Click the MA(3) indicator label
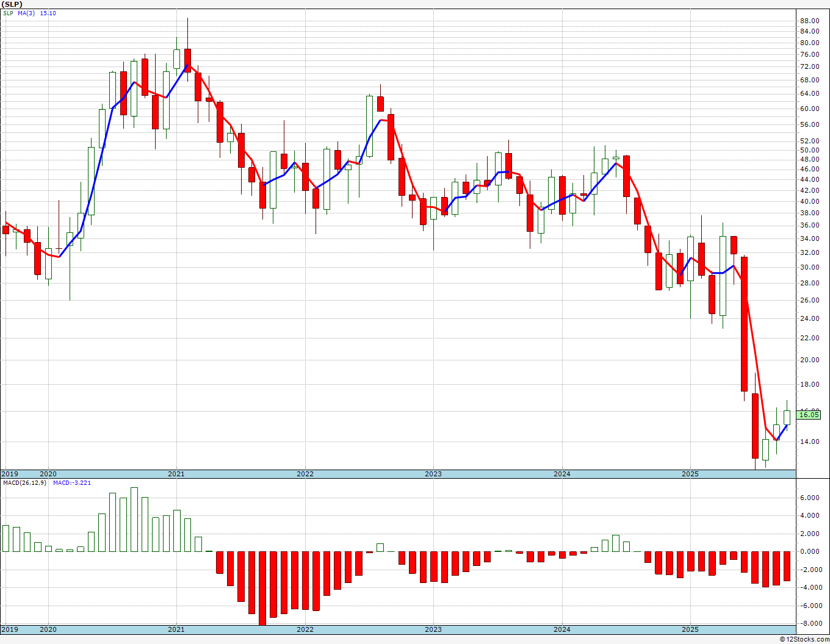Image resolution: width=830 pixels, height=644 pixels. pyautogui.click(x=27, y=13)
